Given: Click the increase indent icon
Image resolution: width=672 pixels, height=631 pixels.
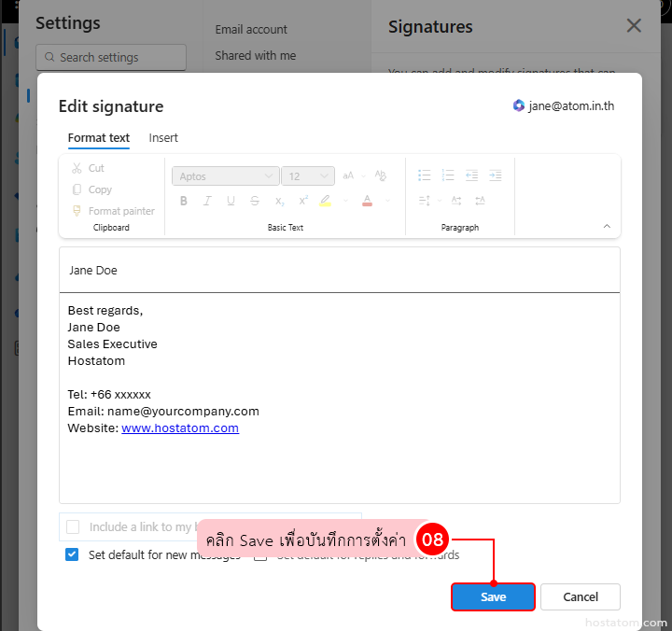Looking at the screenshot, I should pyautogui.click(x=495, y=175).
